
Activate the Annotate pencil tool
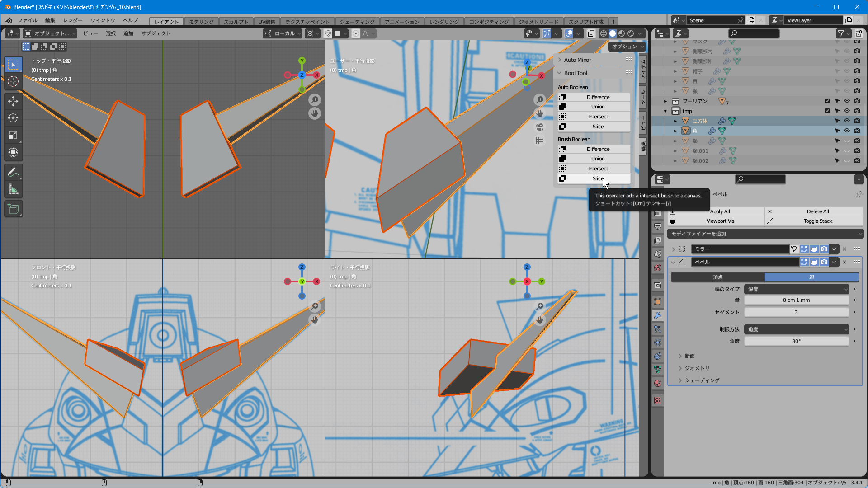pos(13,172)
